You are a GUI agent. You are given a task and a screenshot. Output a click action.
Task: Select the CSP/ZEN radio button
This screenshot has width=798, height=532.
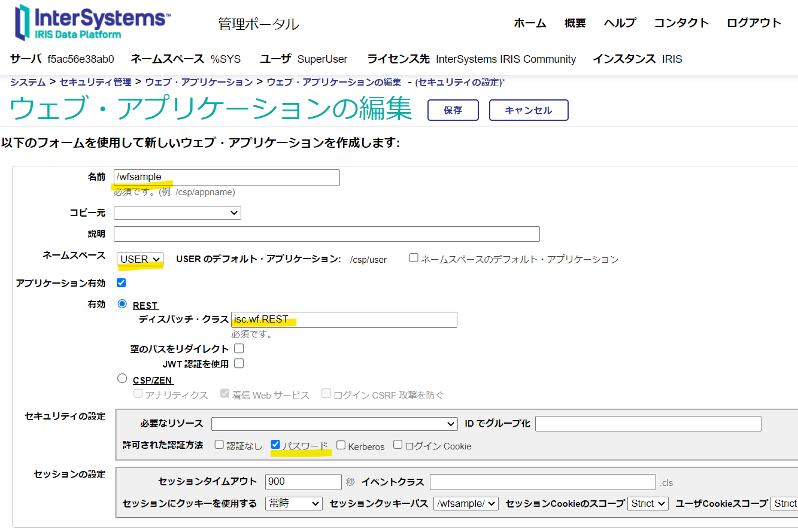tap(122, 378)
